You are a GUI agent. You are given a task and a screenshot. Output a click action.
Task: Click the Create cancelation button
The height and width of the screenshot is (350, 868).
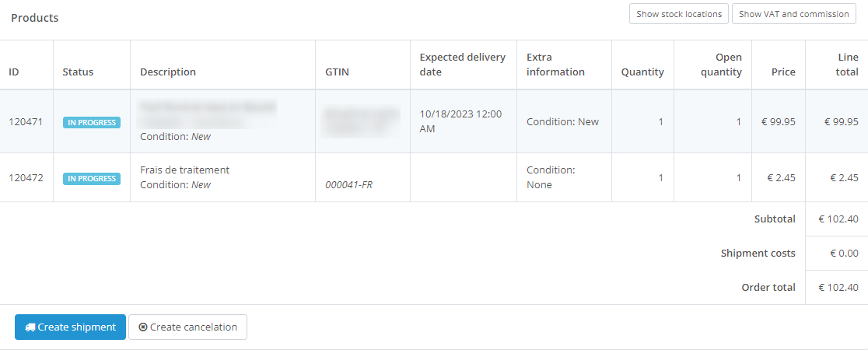pyautogui.click(x=187, y=327)
